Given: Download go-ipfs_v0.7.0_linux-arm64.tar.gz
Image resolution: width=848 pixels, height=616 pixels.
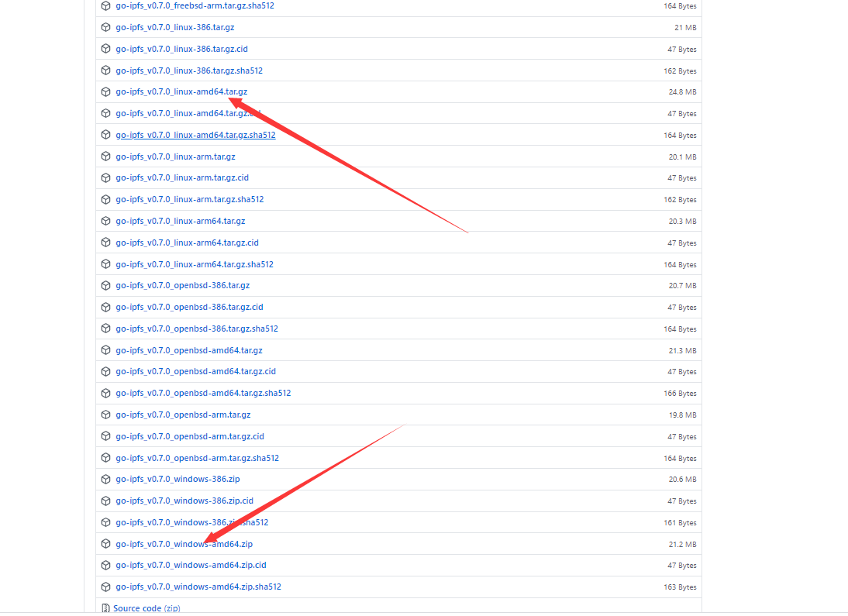Looking at the screenshot, I should [x=180, y=221].
